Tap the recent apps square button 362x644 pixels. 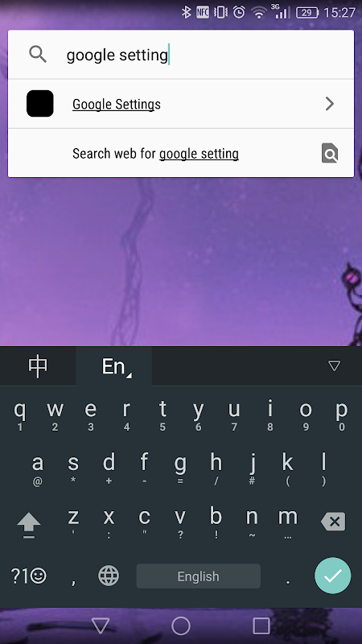click(x=261, y=626)
